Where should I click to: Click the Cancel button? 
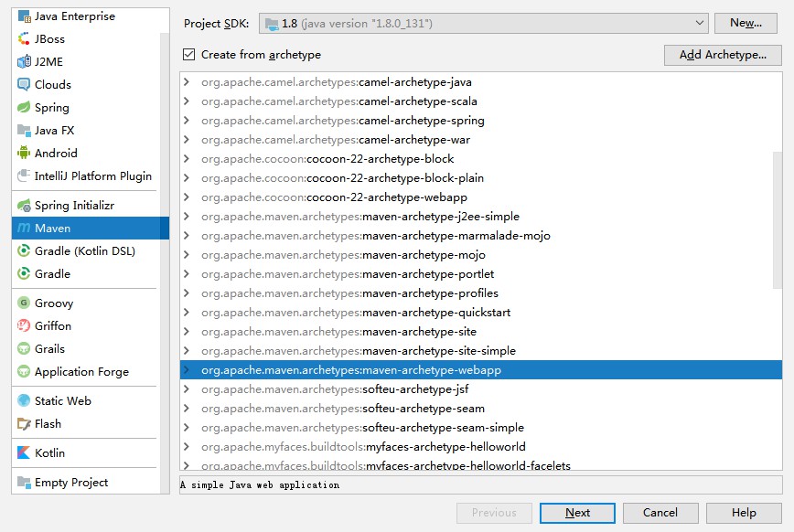point(660,513)
